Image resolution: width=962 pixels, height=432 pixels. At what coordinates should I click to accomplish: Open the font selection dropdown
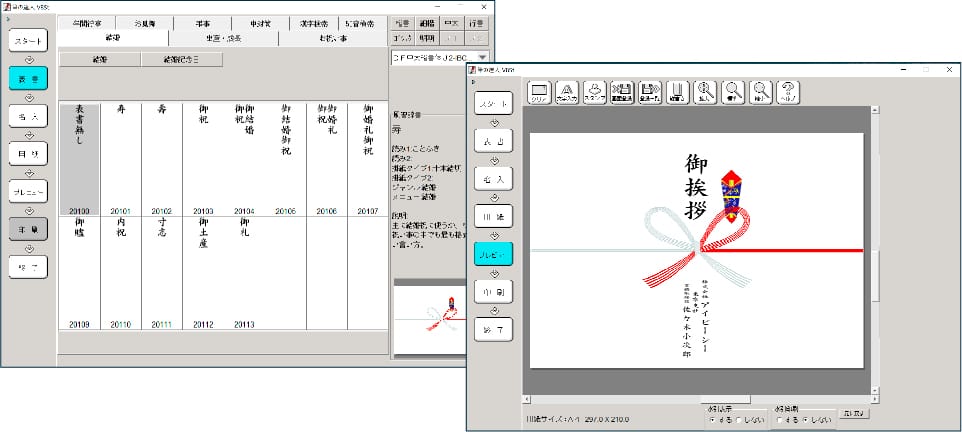[x=483, y=59]
